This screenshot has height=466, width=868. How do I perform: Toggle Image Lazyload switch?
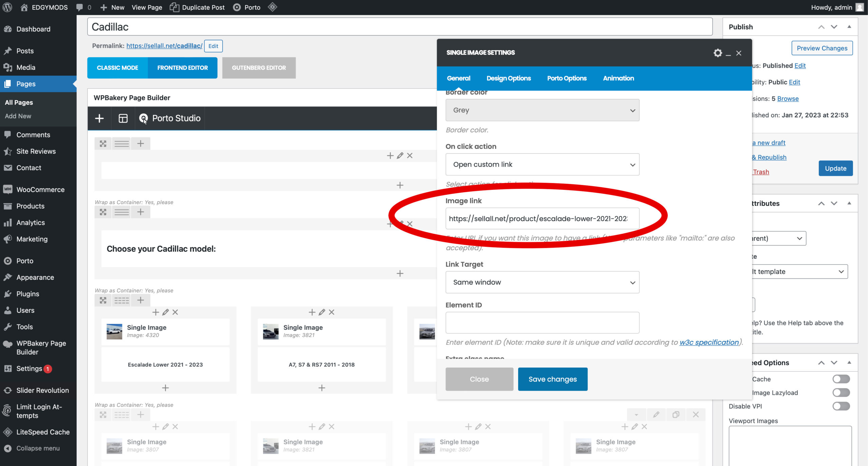[x=841, y=392]
